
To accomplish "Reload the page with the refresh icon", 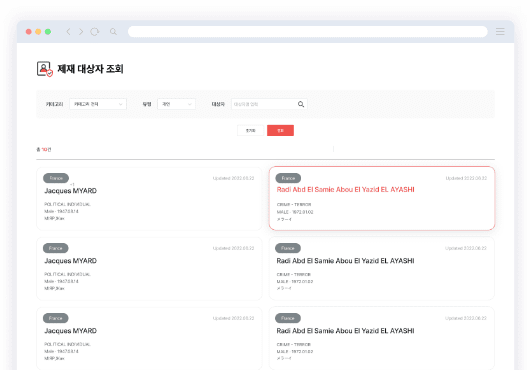I will [94, 32].
